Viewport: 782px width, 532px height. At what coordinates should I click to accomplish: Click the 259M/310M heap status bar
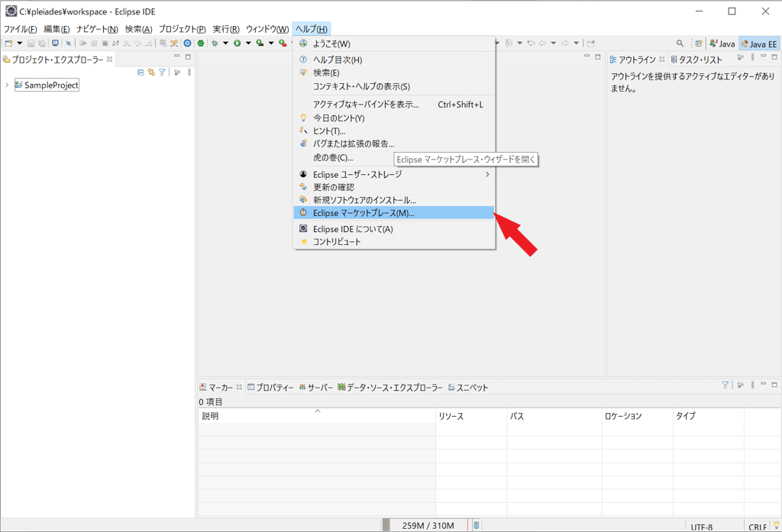[428, 525]
